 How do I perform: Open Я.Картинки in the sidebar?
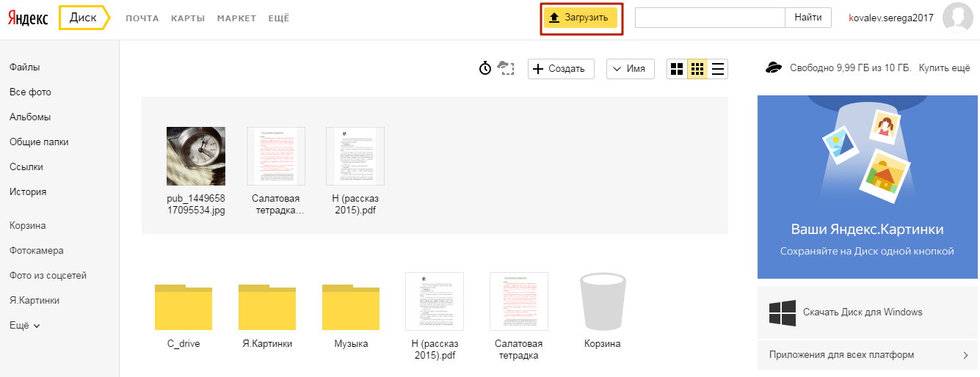[35, 301]
